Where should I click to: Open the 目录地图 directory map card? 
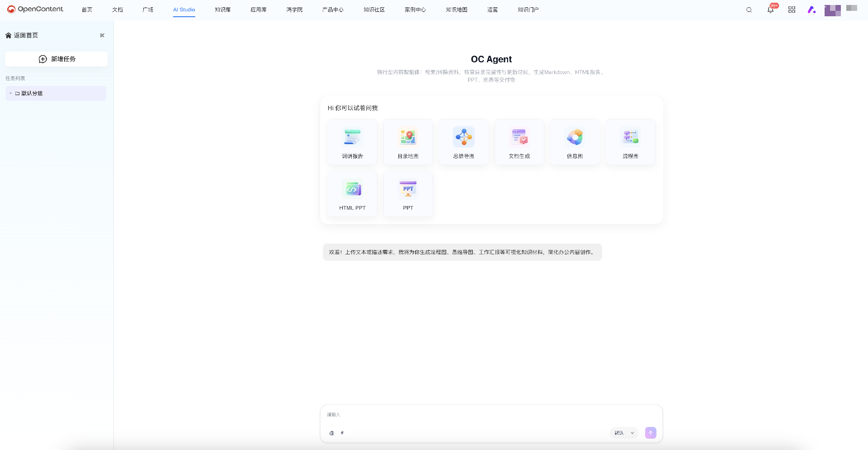coord(408,142)
